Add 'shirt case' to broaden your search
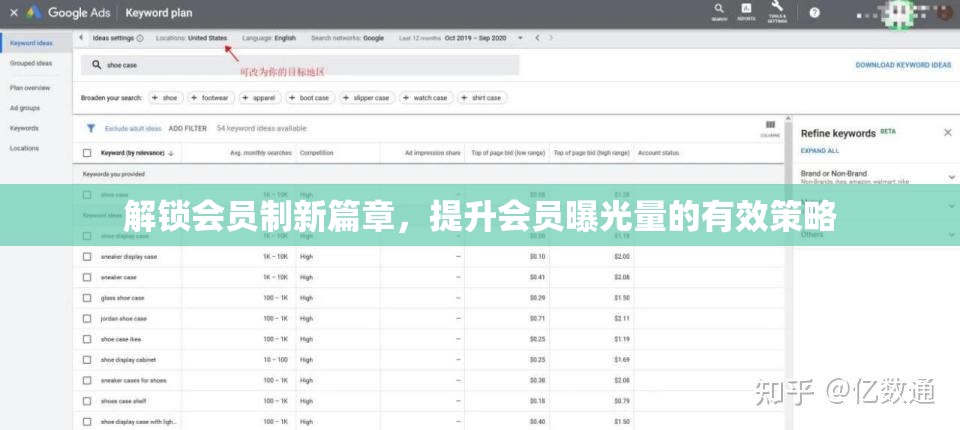960x430 pixels. [x=482, y=98]
